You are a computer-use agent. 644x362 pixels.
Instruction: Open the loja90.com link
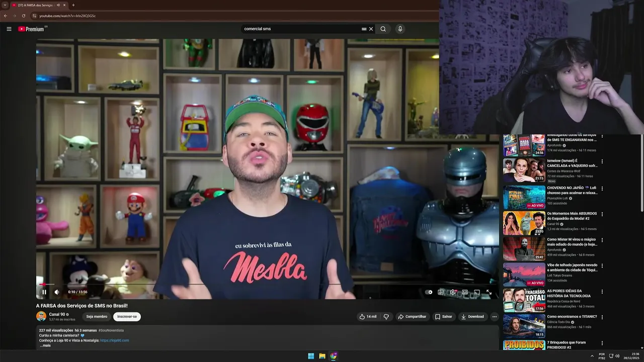(115, 340)
